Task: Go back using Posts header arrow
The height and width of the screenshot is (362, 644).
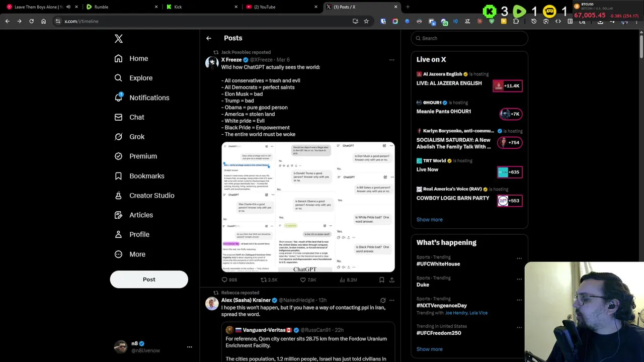Action: 209,38
